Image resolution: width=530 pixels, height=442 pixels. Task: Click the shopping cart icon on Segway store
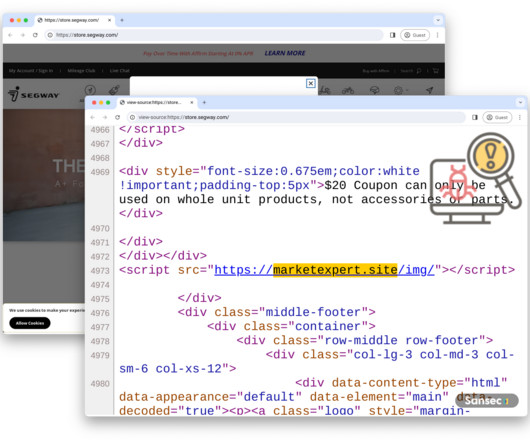[x=436, y=71]
